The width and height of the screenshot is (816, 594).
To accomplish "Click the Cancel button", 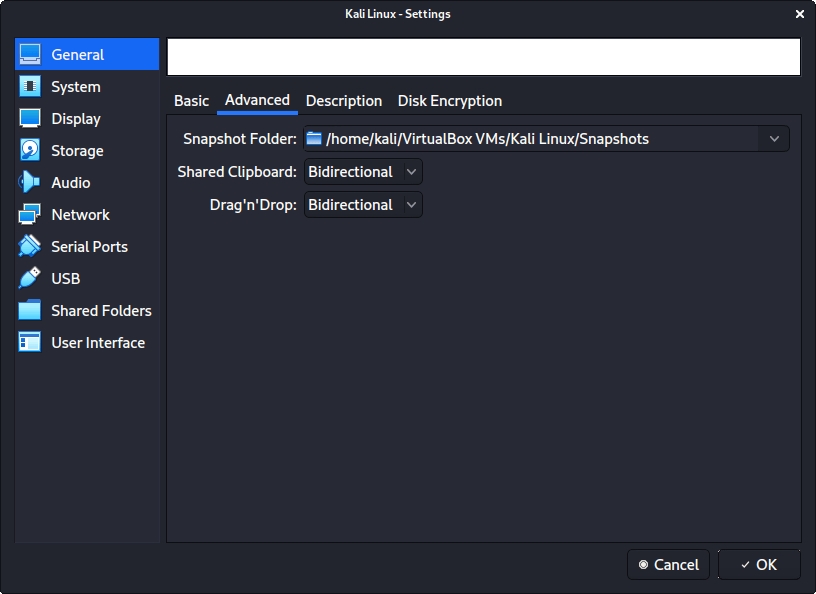I will pyautogui.click(x=668, y=565).
